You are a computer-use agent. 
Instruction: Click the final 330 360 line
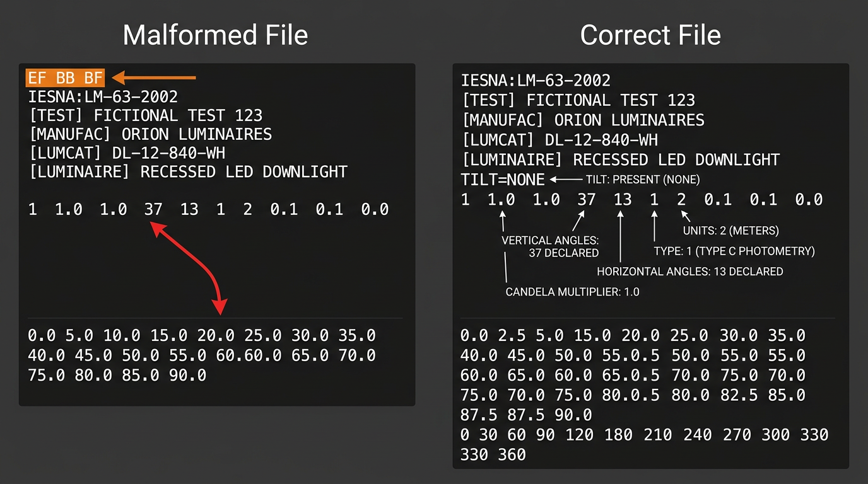(493, 454)
